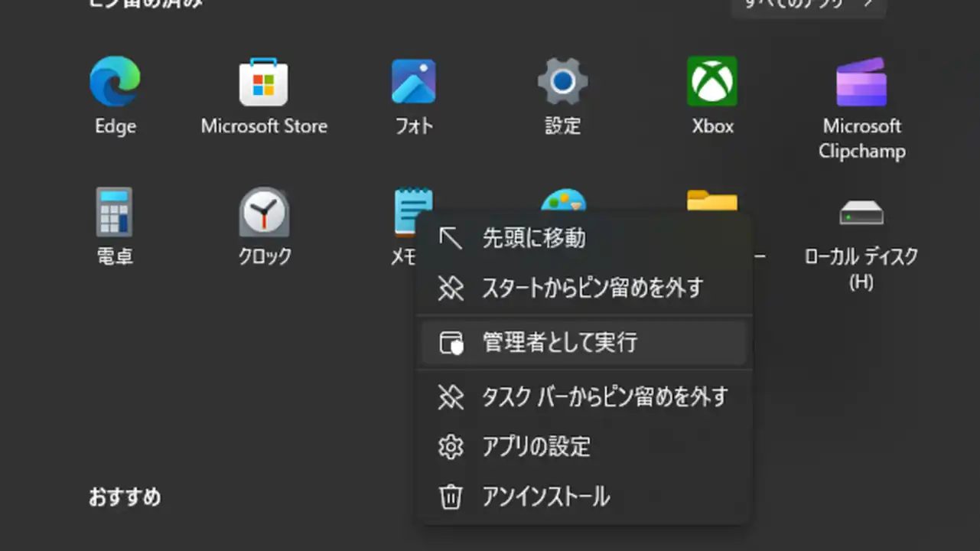Open the 電卓 calculator icon
Viewport: 980px width, 551px height.
coord(115,211)
